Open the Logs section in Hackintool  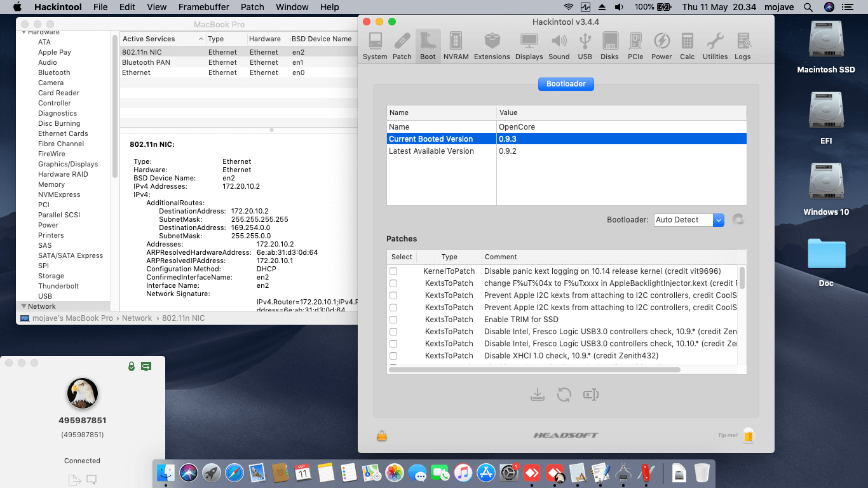(x=743, y=46)
